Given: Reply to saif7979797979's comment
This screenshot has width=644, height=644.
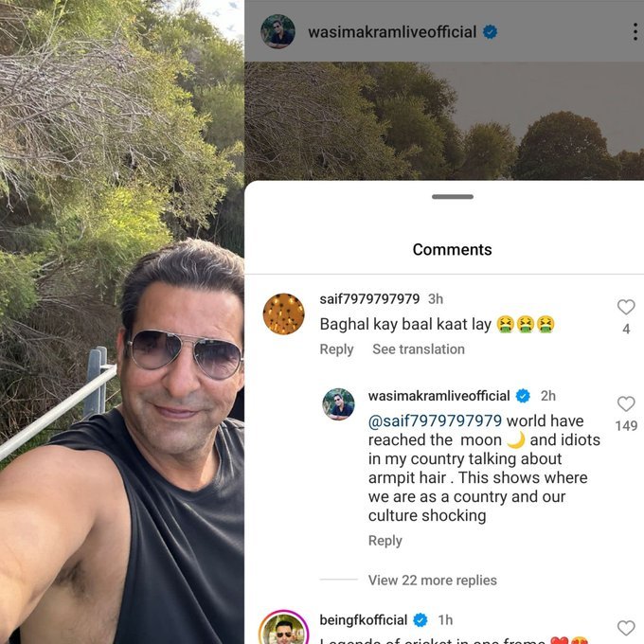Looking at the screenshot, I should 336,349.
